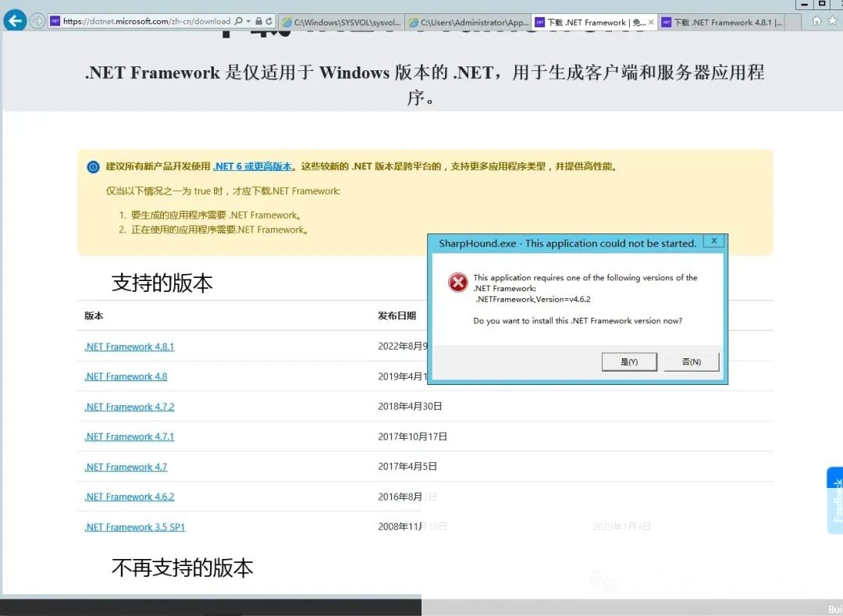Click the date 2018年4月30日

(410, 406)
